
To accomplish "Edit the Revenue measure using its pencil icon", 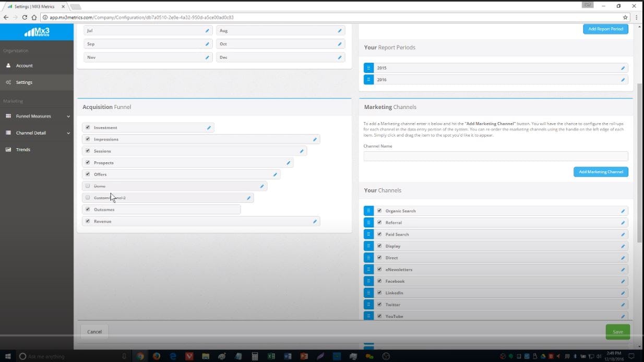I will tap(315, 221).
